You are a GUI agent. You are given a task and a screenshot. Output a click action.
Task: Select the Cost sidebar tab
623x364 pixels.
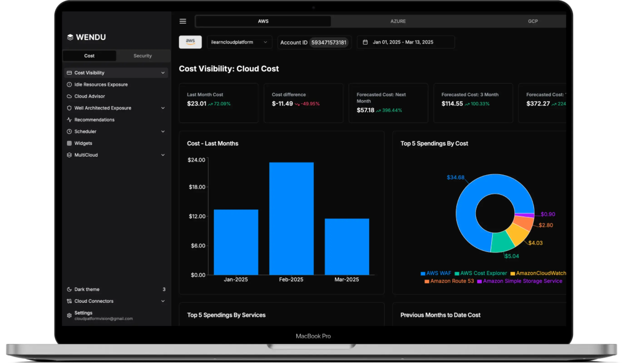click(x=89, y=56)
